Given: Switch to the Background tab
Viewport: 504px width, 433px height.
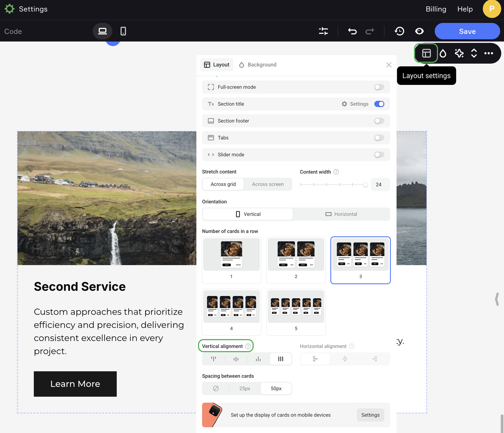Looking at the screenshot, I should [x=258, y=65].
